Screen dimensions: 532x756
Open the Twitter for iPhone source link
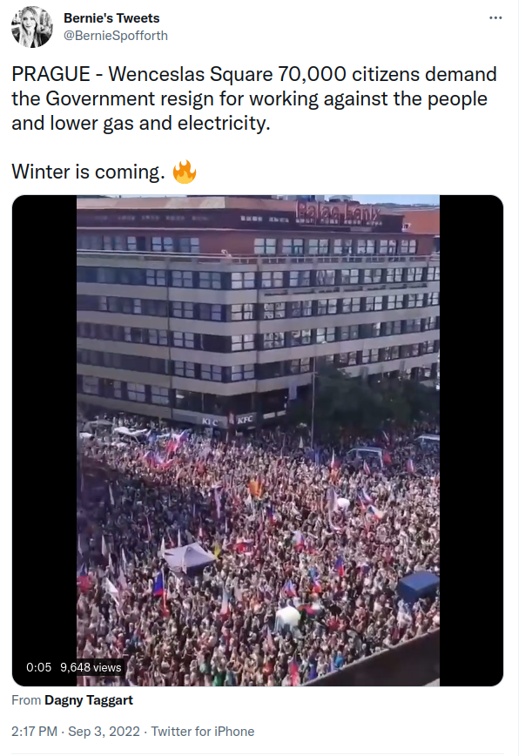[x=203, y=732]
